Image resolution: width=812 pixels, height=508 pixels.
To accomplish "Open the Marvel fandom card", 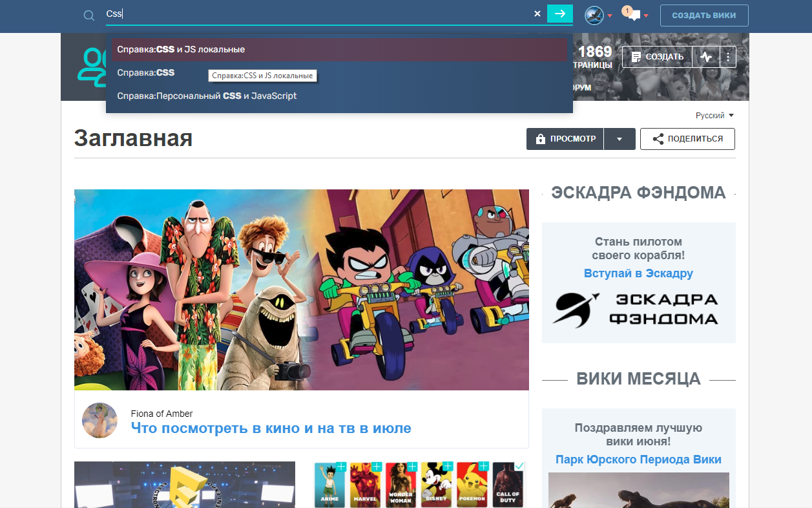I will [365, 485].
